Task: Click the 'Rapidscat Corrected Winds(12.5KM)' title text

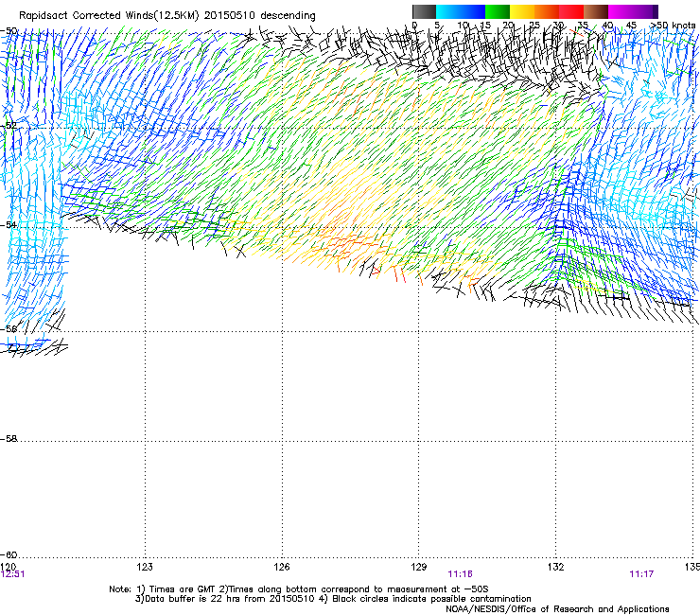Action: (109, 16)
